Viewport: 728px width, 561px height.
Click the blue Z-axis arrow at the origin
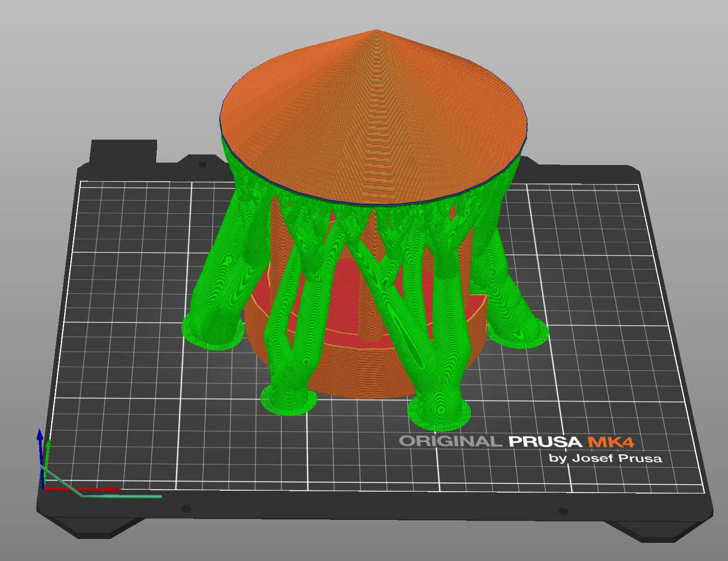(x=40, y=458)
